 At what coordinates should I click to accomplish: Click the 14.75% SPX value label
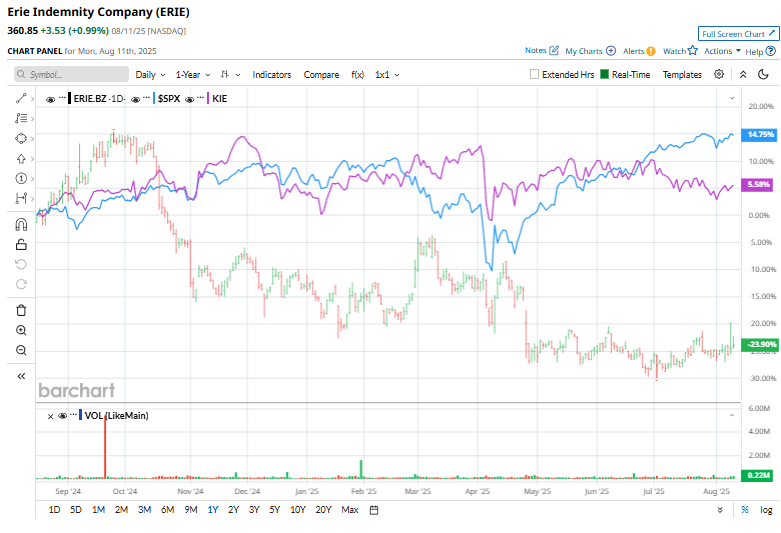[x=760, y=134]
